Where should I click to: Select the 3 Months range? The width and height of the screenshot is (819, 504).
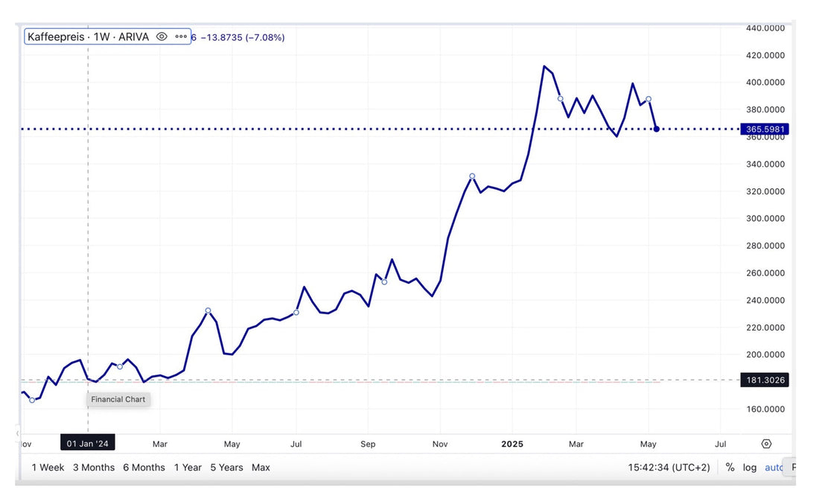click(94, 468)
